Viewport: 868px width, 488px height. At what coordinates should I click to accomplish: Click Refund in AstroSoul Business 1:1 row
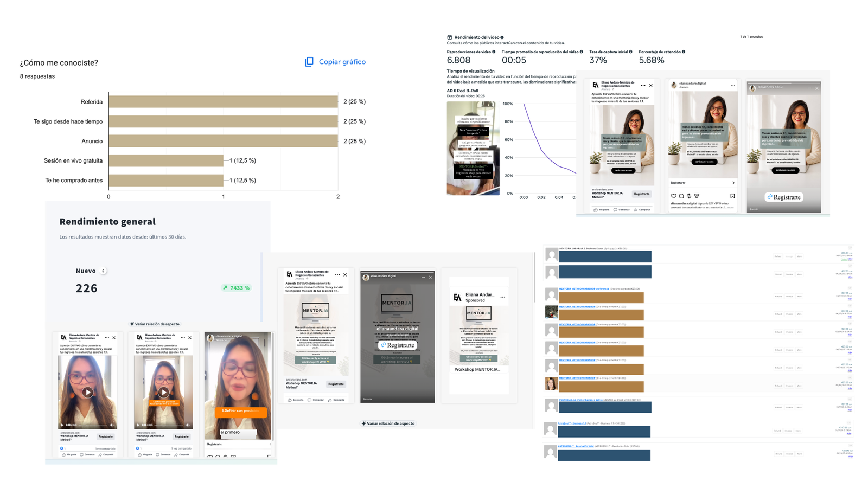(777, 431)
